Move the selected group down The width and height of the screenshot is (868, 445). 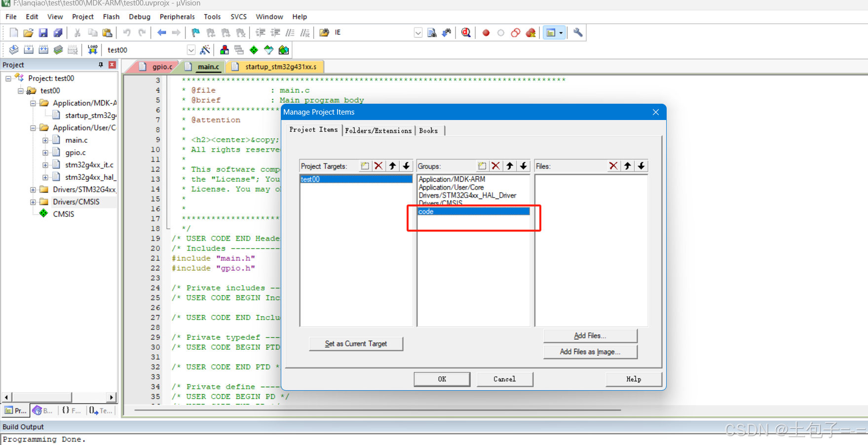[524, 166]
